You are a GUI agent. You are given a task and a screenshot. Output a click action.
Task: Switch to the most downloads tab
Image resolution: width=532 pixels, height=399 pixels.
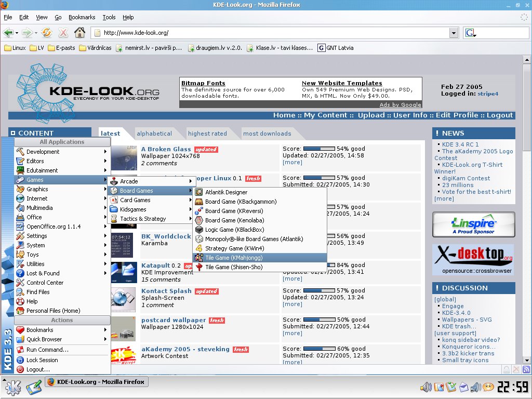267,134
